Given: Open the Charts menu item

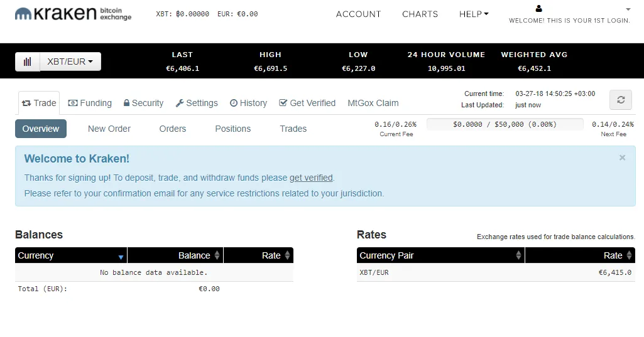Looking at the screenshot, I should (420, 14).
